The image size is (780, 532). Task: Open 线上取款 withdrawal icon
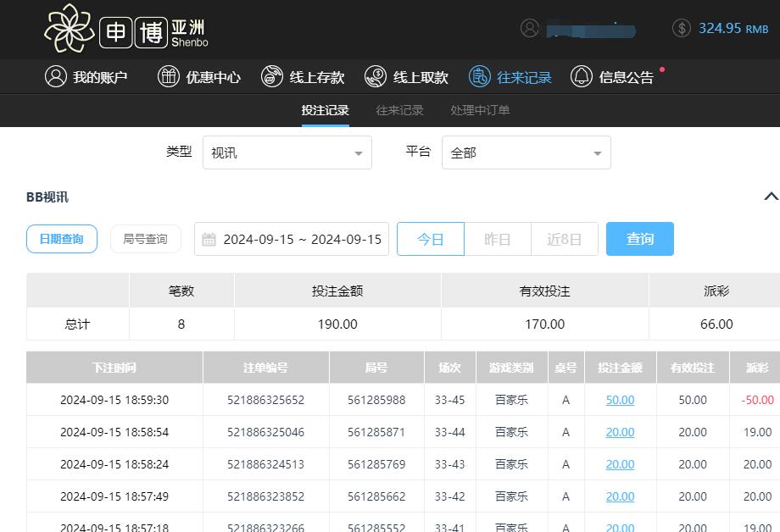click(376, 76)
